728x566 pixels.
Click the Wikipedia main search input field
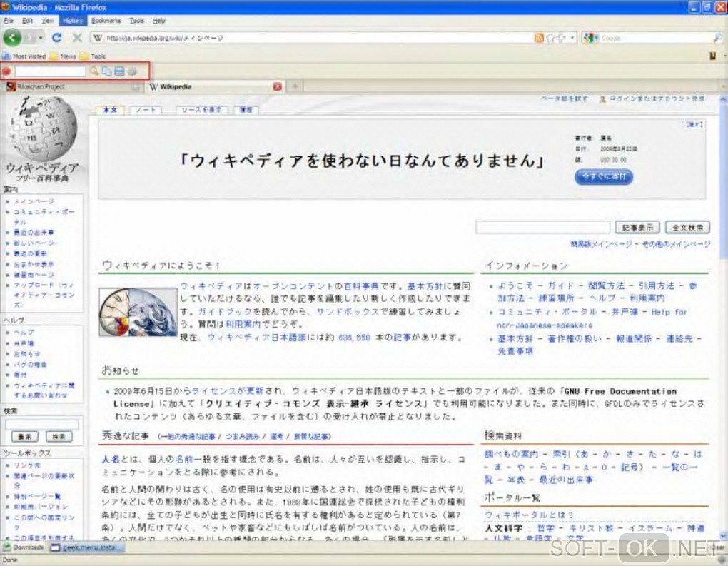pos(542,227)
